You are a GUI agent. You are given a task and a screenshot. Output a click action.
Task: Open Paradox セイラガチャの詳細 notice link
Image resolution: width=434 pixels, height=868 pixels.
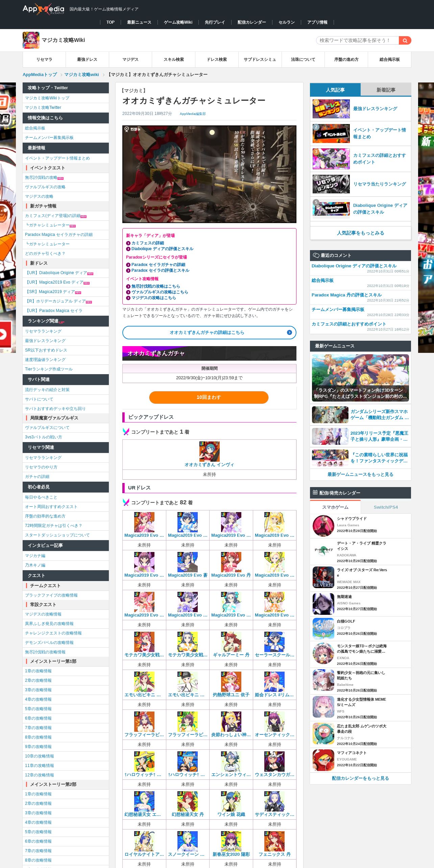click(x=158, y=265)
